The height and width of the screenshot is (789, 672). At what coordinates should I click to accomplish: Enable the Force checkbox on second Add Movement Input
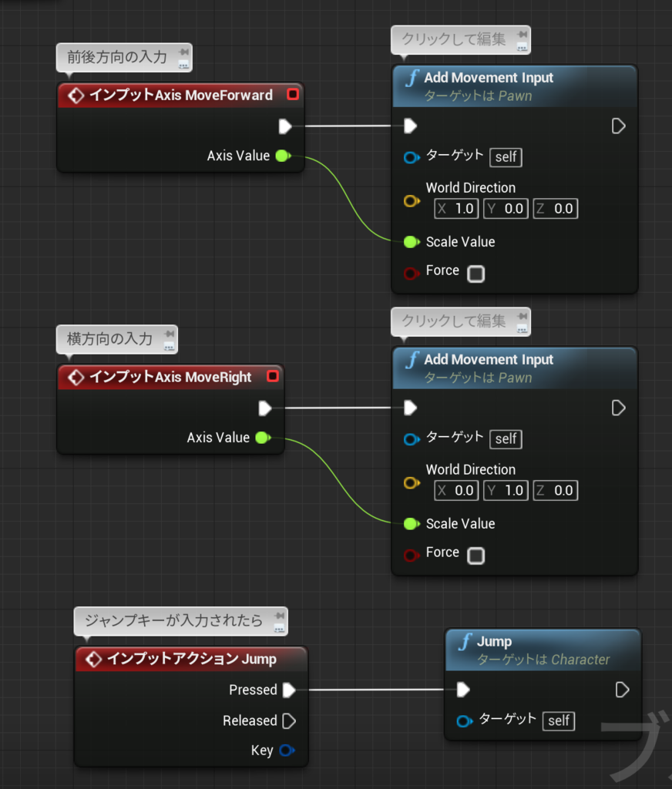pyautogui.click(x=475, y=556)
